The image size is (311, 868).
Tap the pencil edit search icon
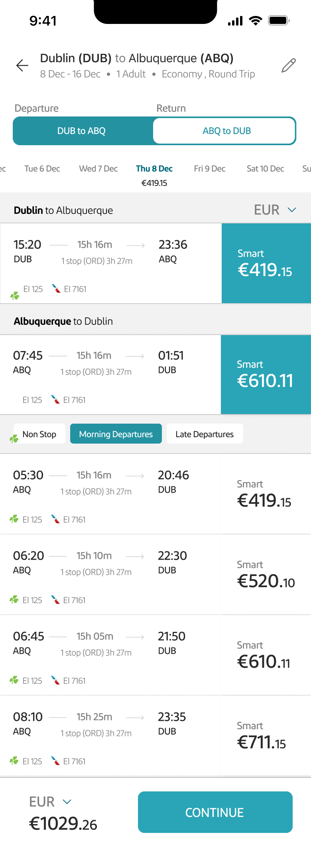tap(289, 65)
